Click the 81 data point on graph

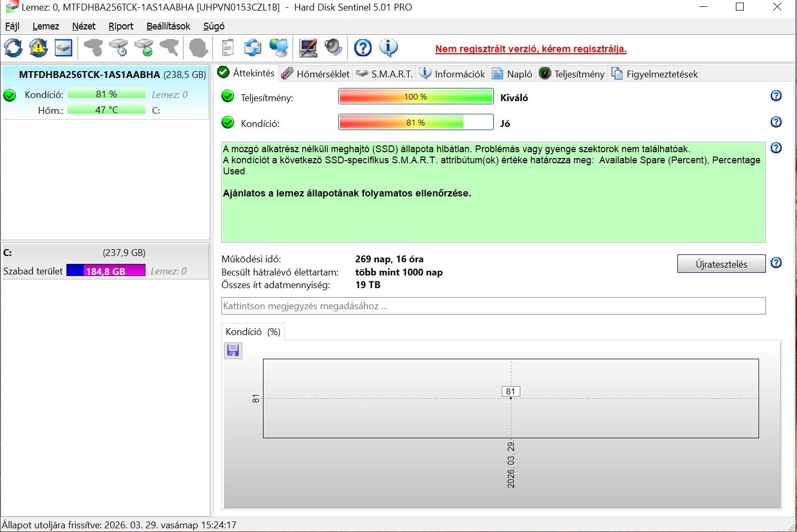coord(510,398)
